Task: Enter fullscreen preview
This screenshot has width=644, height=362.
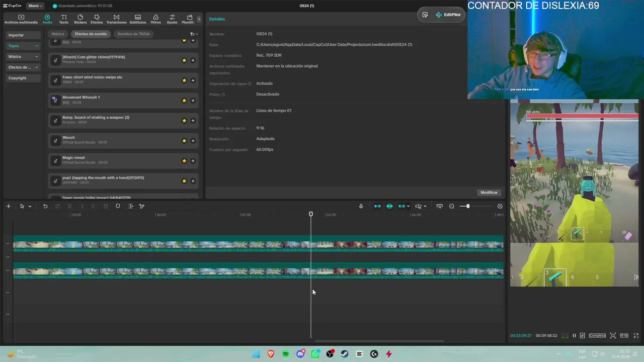Action: coord(636,335)
